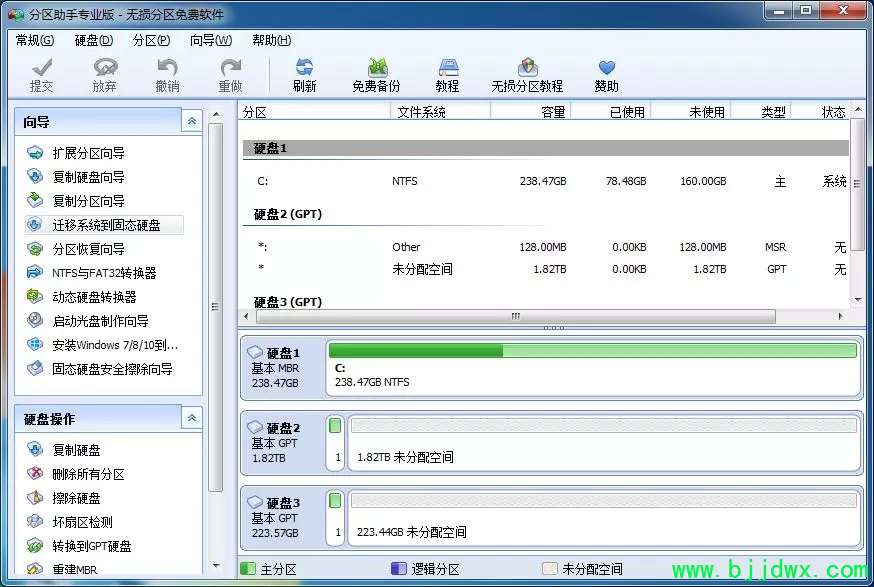Open the 硬盘(D) menu
Screen dimensions: 874x587
(x=94, y=40)
